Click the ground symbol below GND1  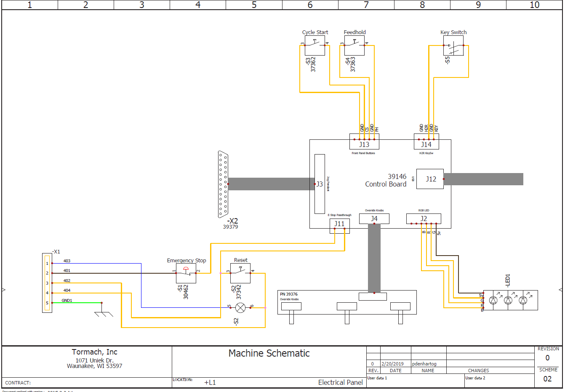click(x=103, y=313)
